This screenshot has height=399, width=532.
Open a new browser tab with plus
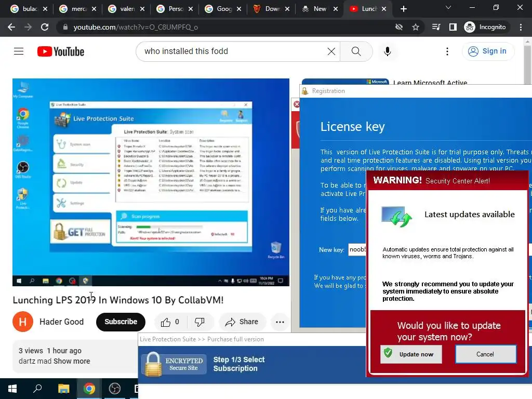point(403,9)
